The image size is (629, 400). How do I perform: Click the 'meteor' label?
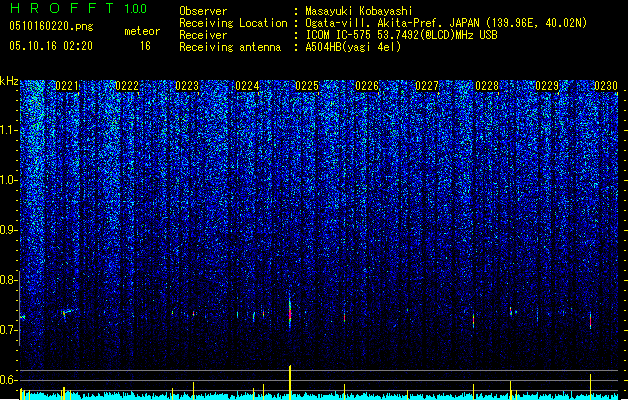point(142,31)
